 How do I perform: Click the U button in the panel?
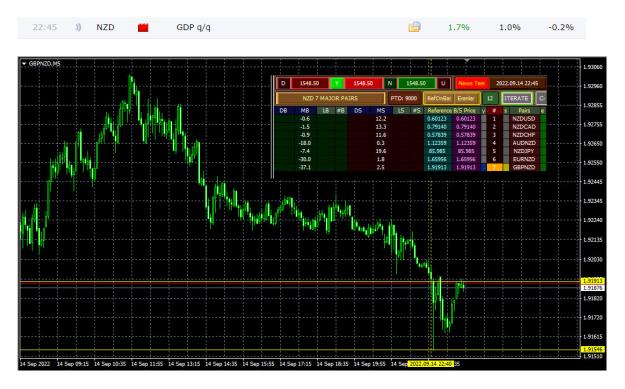[443, 83]
